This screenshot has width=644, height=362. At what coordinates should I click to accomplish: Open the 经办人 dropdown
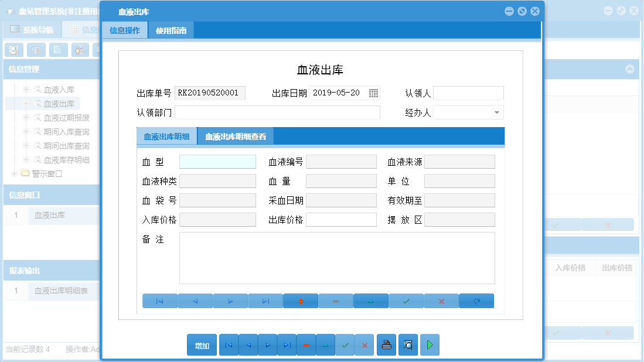point(496,112)
